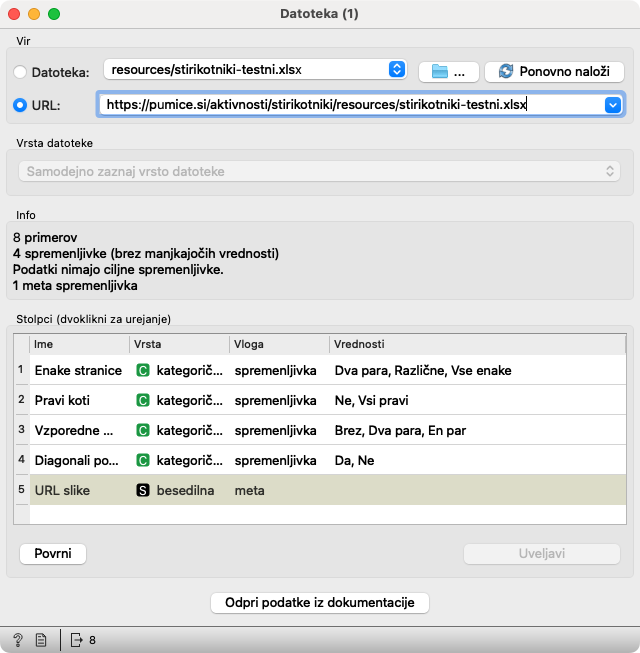
Task: Select the URL radio button
Action: coord(21,104)
